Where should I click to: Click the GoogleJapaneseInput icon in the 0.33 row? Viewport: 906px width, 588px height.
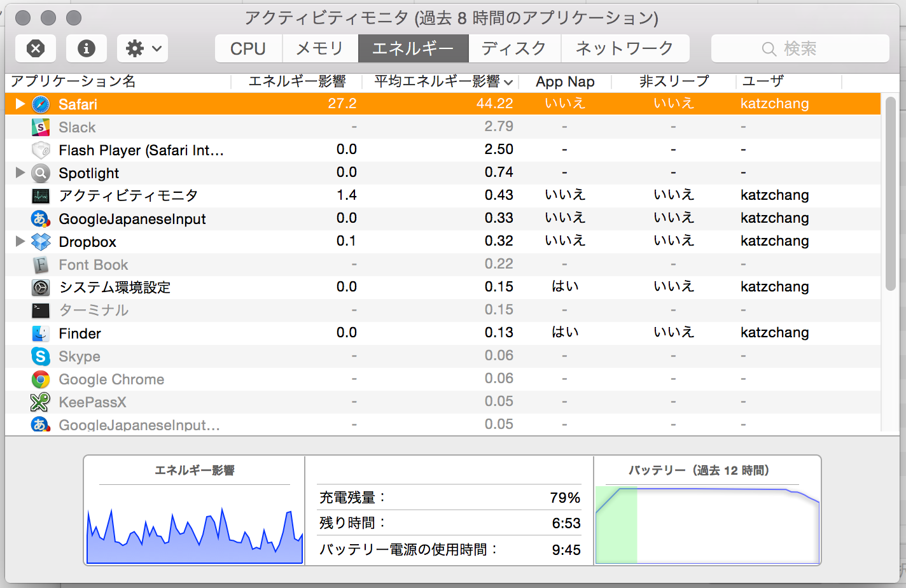pos(41,219)
